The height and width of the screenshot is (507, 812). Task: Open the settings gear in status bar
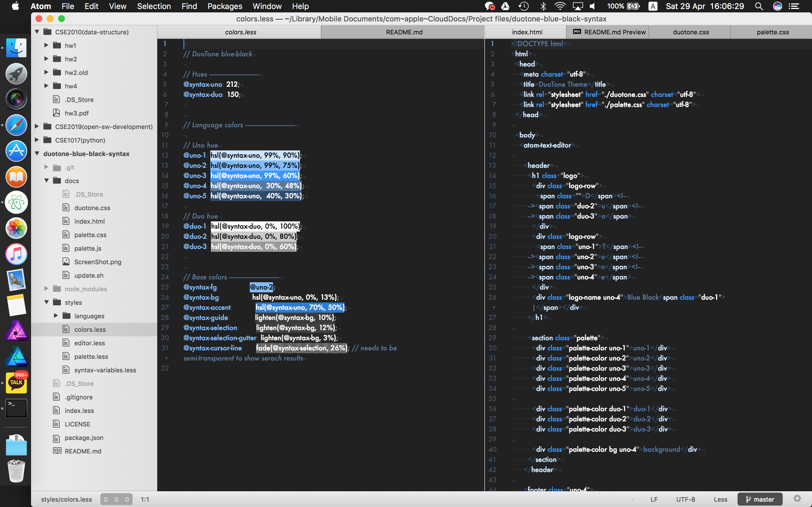[x=797, y=499]
